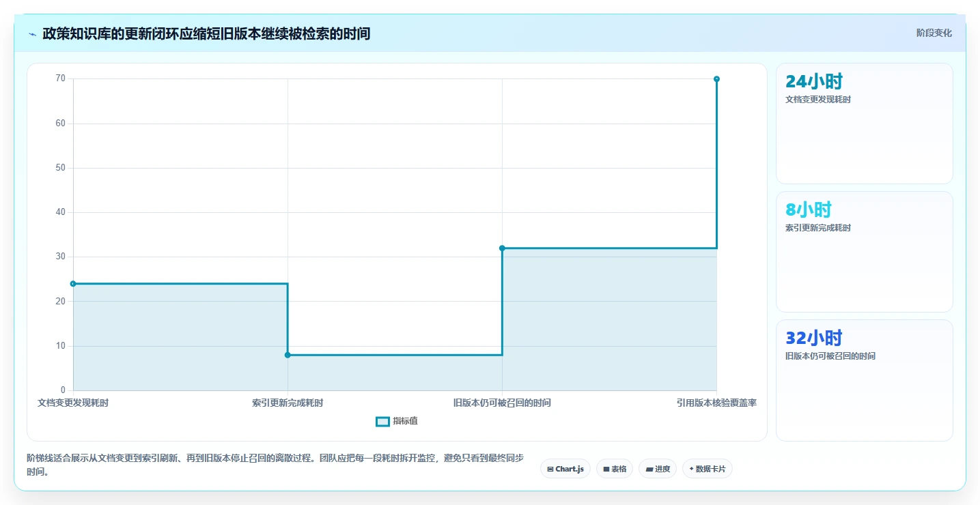The width and height of the screenshot is (980, 505).
Task: Click the y-axis tick label 70
Action: point(61,78)
